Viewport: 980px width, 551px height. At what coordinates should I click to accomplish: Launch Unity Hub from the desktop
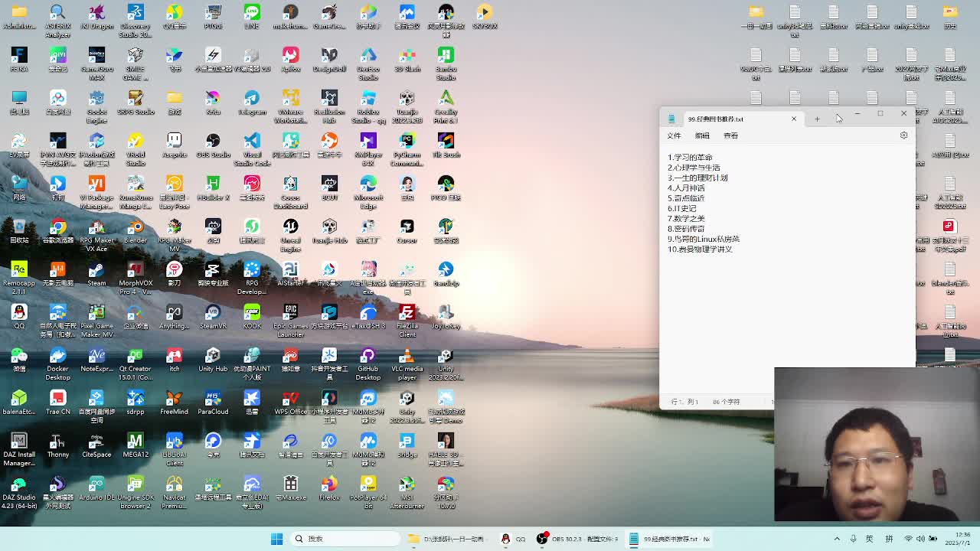213,356
